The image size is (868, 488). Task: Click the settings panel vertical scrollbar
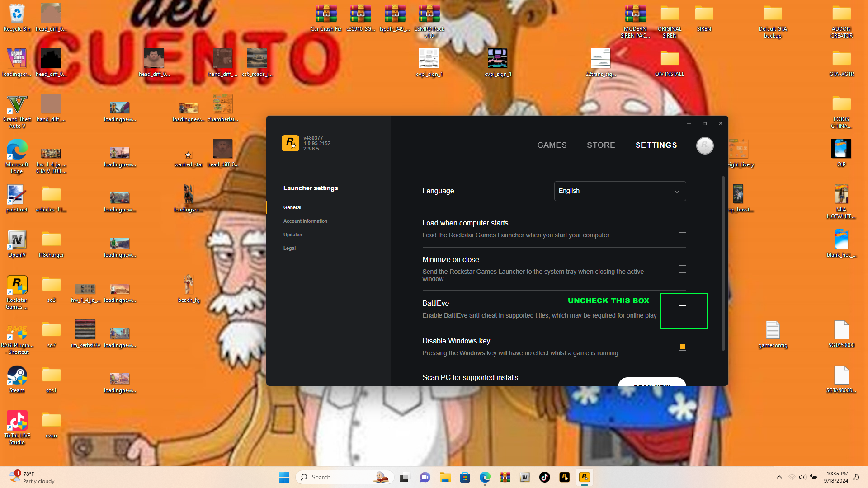[x=723, y=262]
